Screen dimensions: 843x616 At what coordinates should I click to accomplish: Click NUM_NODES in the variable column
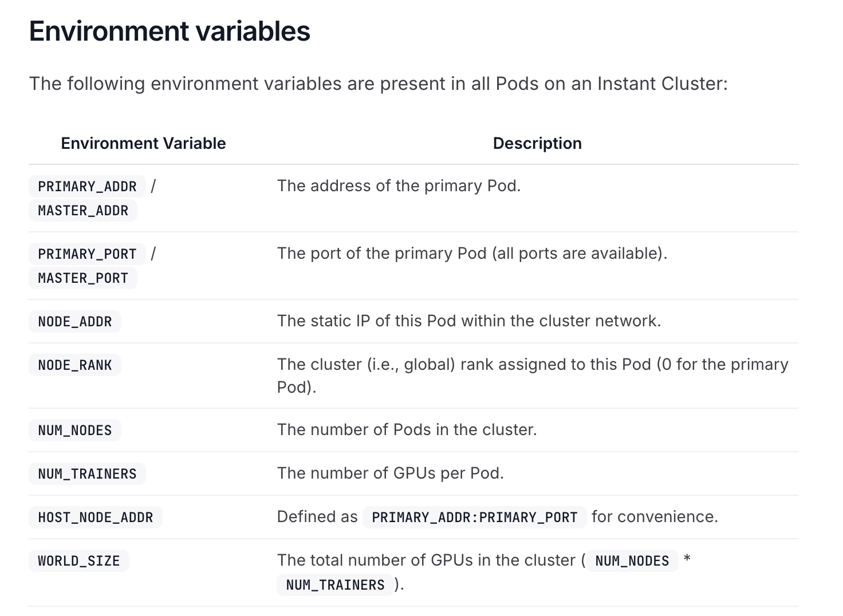tap(75, 431)
